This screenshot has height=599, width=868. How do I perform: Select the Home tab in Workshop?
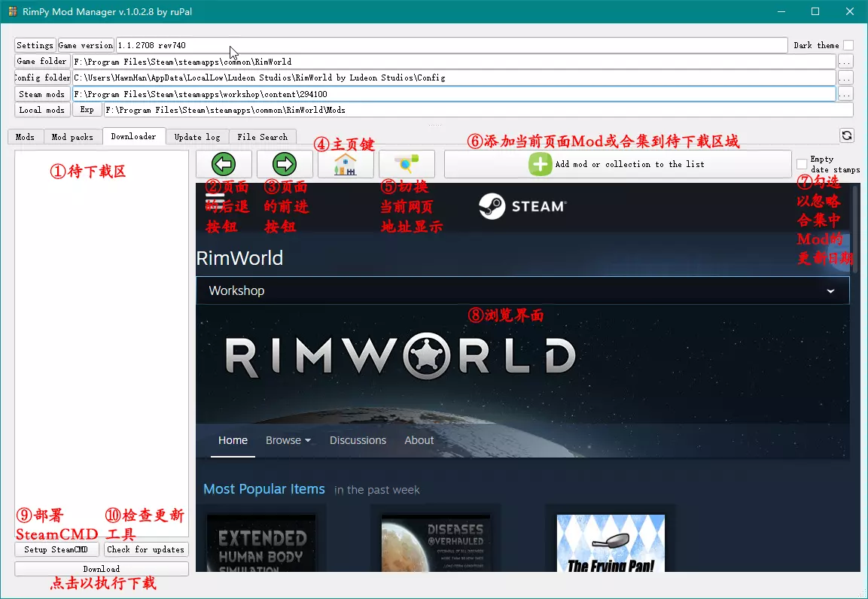pos(233,440)
